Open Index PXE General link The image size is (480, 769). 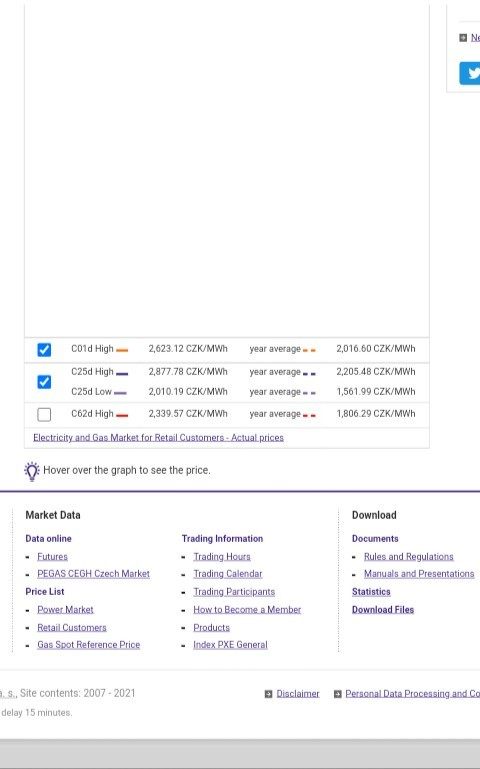pyautogui.click(x=230, y=644)
